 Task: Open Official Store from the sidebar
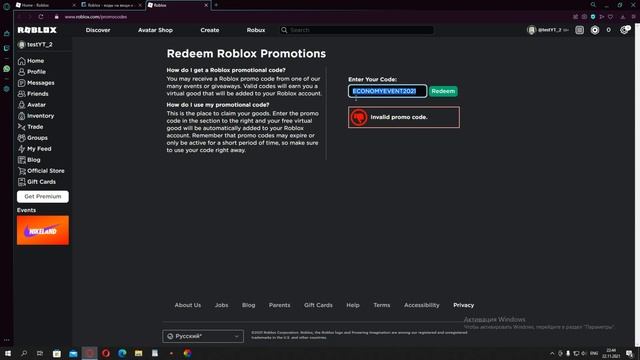[41, 171]
